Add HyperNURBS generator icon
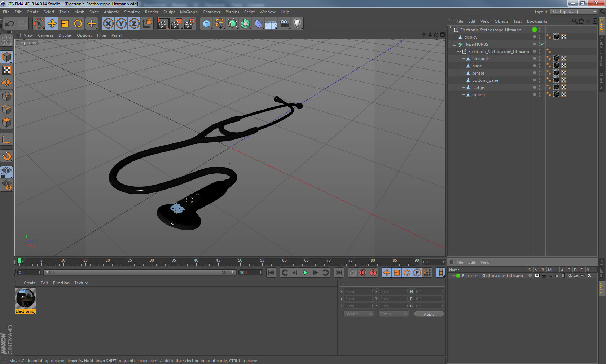This screenshot has height=364, width=606. pos(232,24)
